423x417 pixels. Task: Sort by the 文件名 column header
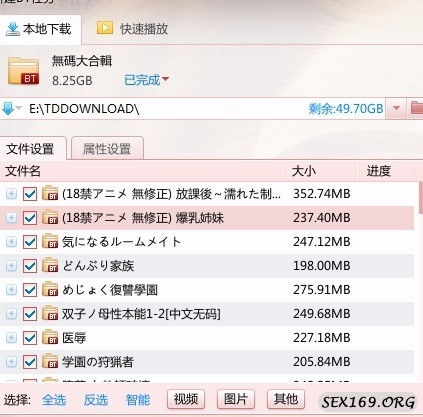tap(141, 171)
